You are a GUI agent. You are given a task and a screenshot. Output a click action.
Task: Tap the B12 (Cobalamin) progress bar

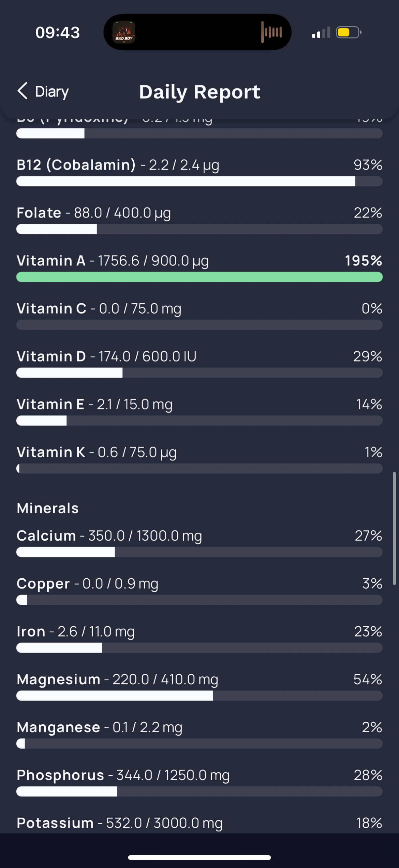pyautogui.click(x=199, y=181)
